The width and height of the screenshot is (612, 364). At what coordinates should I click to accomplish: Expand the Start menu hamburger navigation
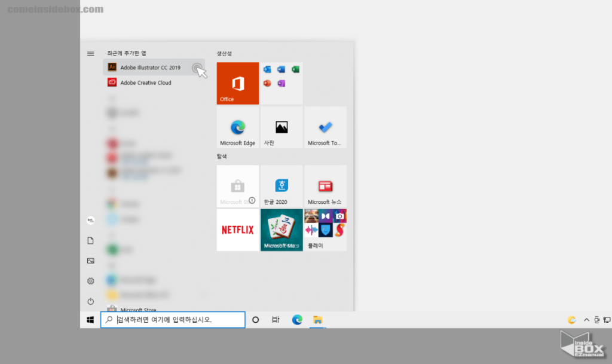(91, 54)
